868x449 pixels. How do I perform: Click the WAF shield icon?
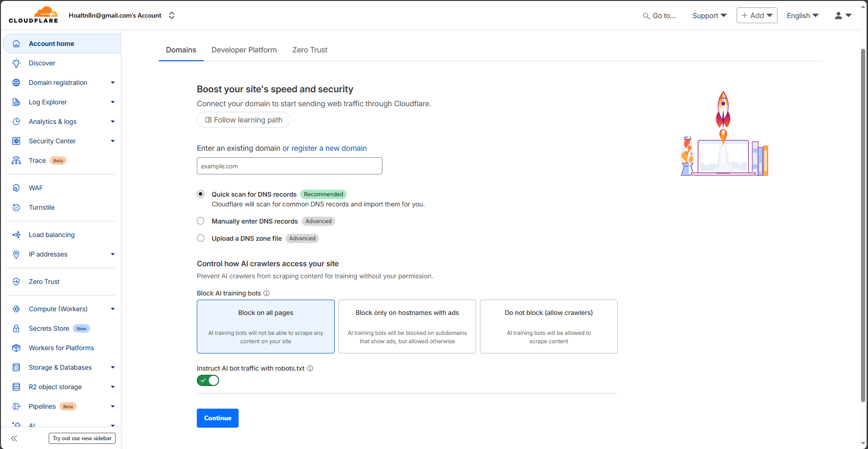(16, 188)
